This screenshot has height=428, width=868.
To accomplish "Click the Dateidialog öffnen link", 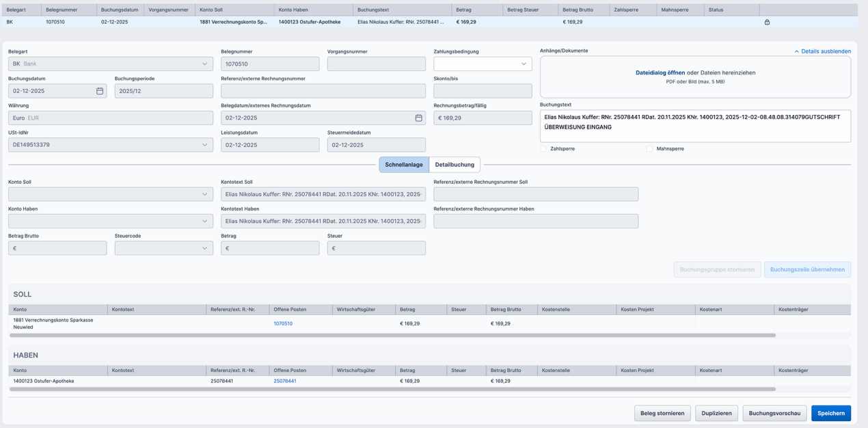I will [x=660, y=72].
